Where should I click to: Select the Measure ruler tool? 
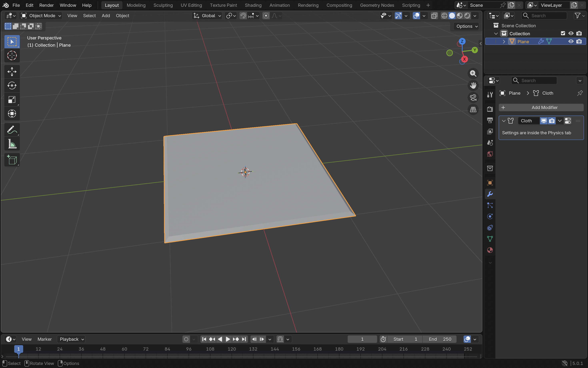12,144
